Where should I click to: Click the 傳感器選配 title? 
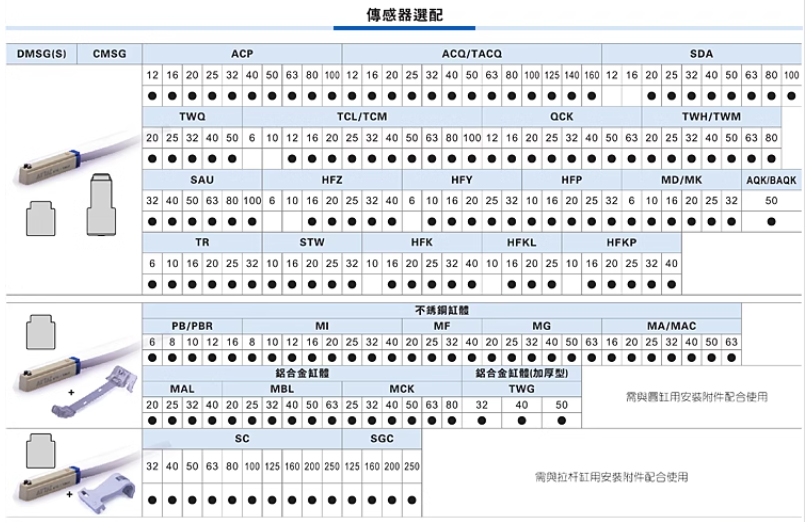tap(405, 15)
